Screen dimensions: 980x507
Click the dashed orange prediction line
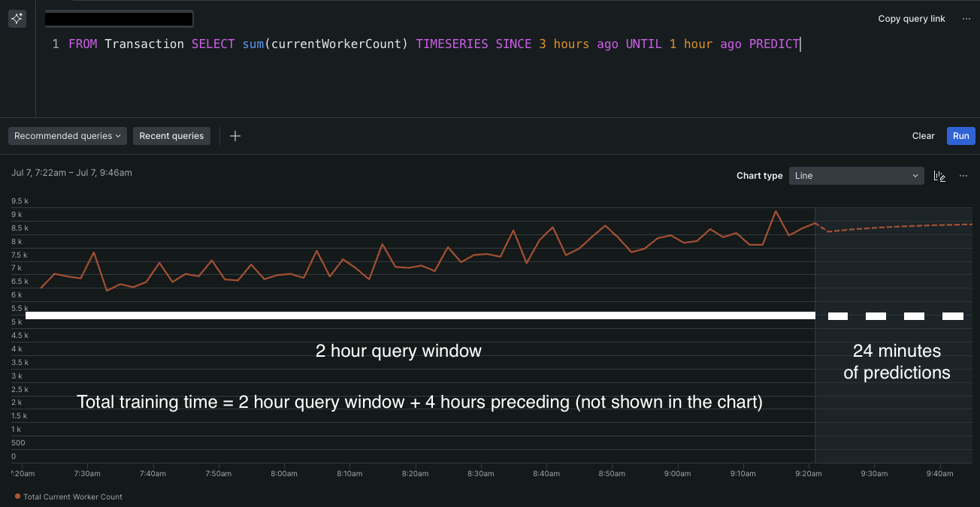point(894,226)
